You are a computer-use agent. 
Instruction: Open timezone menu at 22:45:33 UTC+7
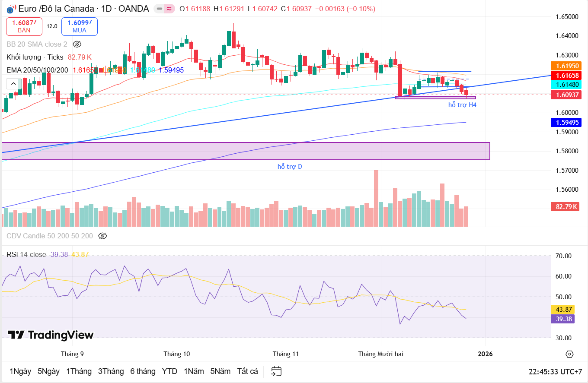(555, 371)
